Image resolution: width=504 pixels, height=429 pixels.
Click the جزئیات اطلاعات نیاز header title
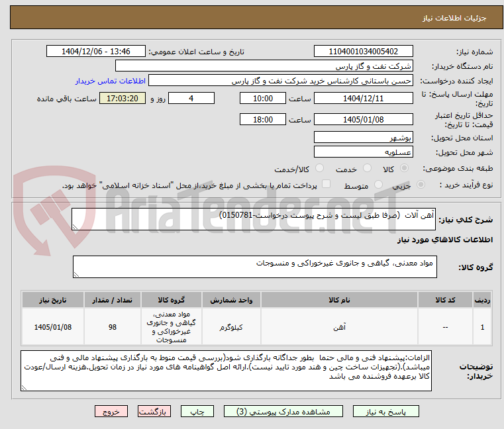pos(454,18)
